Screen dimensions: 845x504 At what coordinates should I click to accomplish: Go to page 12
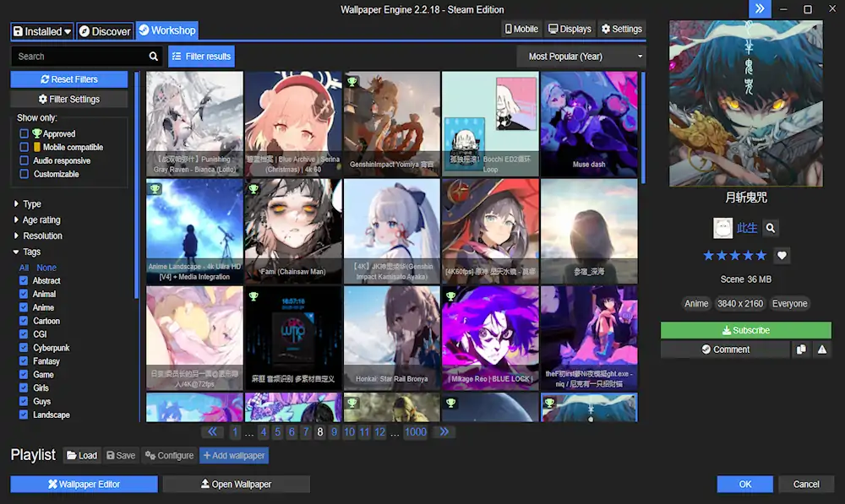[x=380, y=432]
